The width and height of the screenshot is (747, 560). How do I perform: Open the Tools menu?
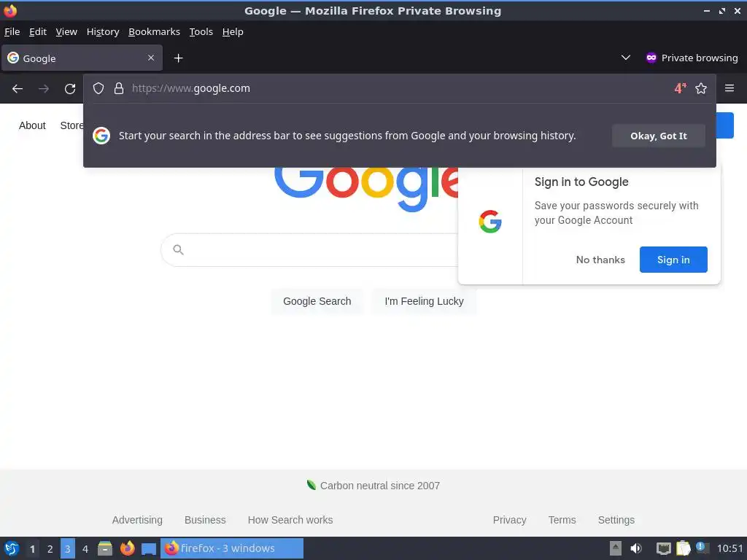pyautogui.click(x=201, y=32)
